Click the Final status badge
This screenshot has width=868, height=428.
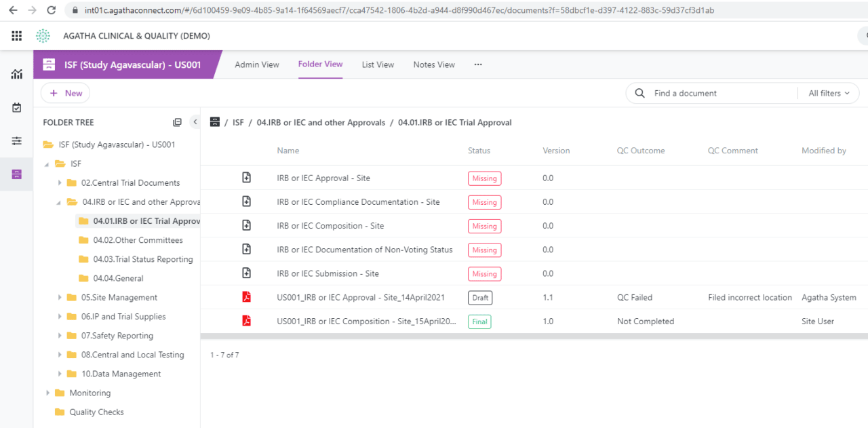point(479,322)
